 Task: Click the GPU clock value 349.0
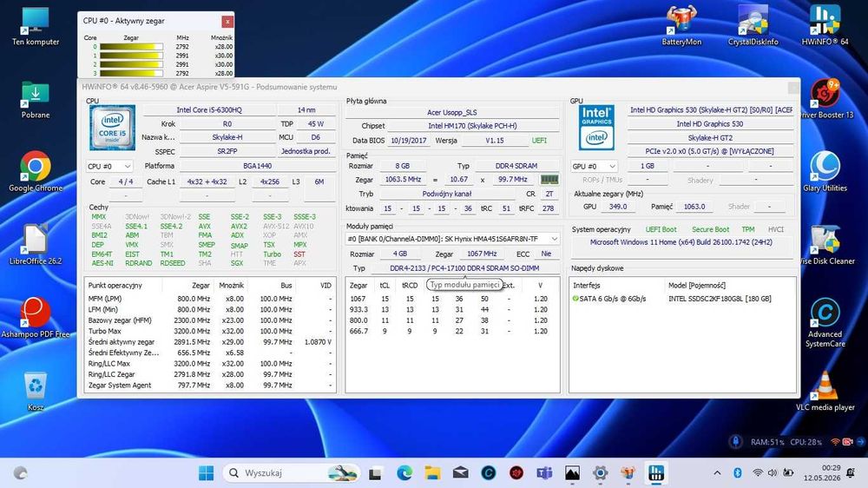(x=618, y=207)
